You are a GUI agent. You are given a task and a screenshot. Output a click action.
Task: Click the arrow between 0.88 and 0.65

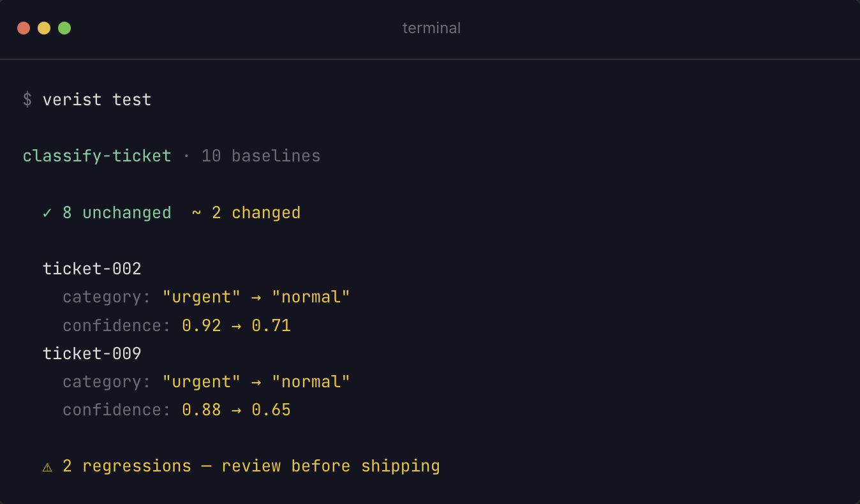click(236, 410)
